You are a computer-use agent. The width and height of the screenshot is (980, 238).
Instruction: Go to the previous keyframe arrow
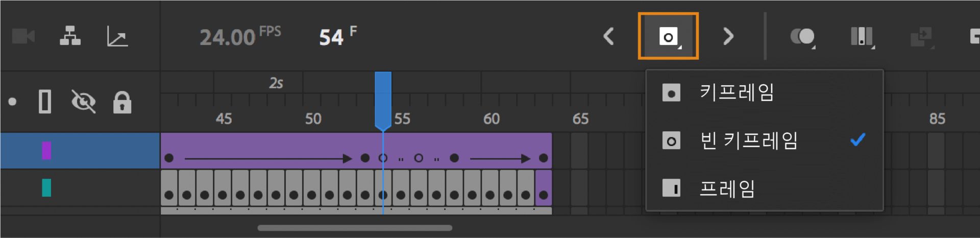[x=608, y=36]
